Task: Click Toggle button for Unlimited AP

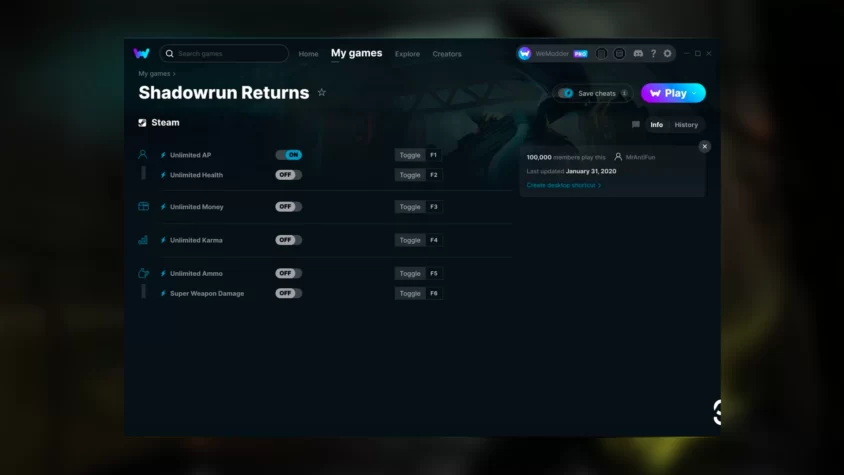Action: (410, 155)
